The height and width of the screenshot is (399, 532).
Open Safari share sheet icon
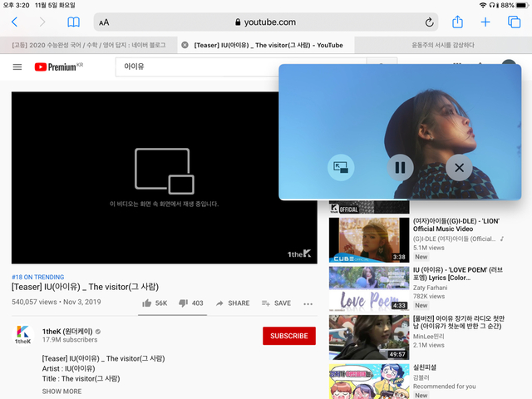click(x=456, y=22)
